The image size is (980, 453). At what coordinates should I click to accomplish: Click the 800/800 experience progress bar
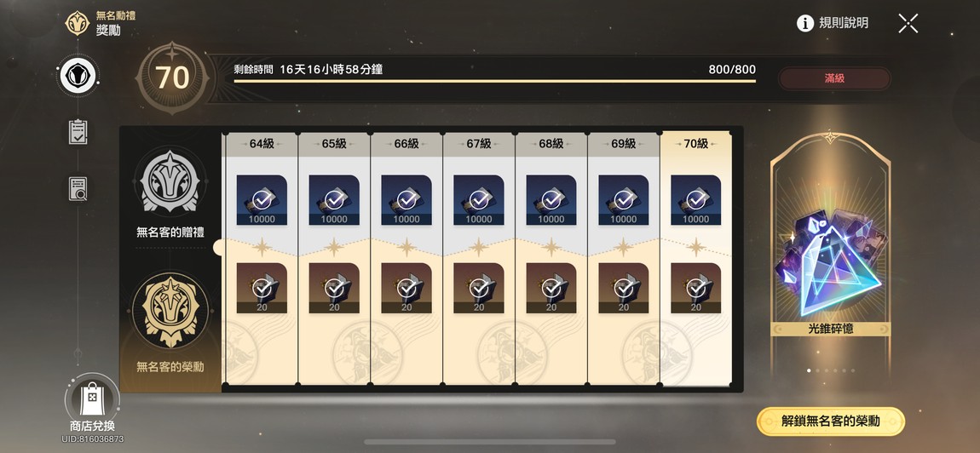(x=494, y=81)
